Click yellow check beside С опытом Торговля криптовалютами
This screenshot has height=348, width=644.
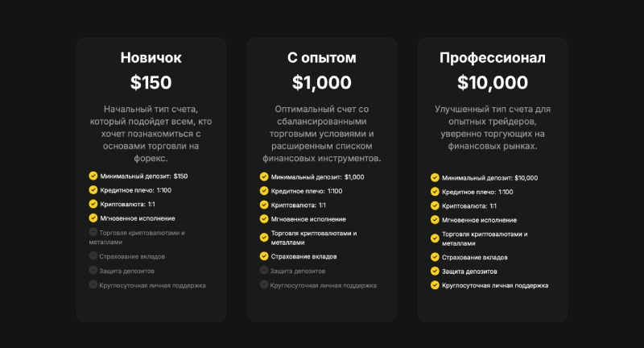click(264, 238)
